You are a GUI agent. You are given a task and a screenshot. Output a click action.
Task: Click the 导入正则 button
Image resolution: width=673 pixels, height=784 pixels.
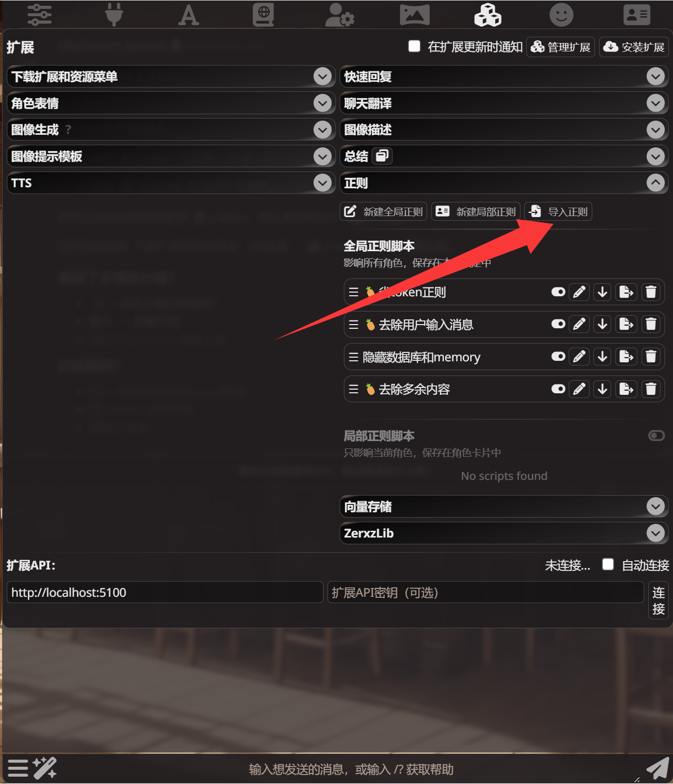pyautogui.click(x=558, y=212)
